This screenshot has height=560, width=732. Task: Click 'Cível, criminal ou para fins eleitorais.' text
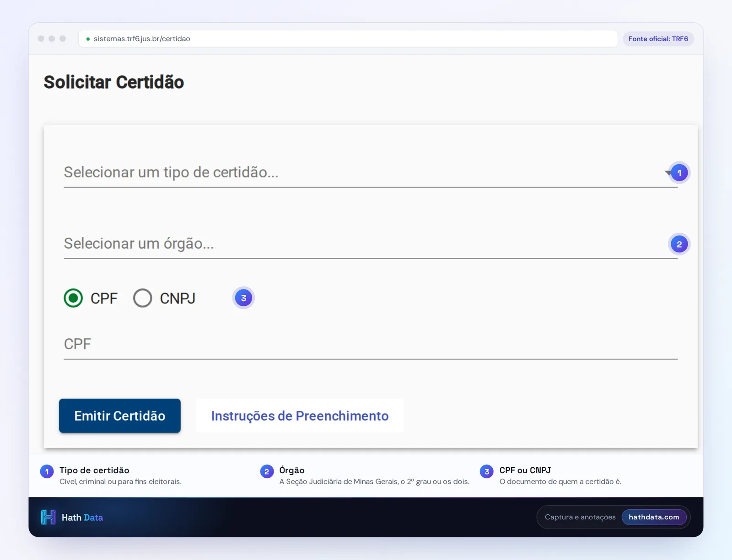pos(120,481)
